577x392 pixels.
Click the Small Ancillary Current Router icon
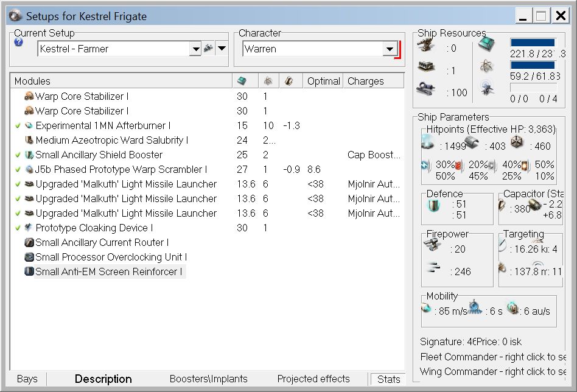[29, 242]
